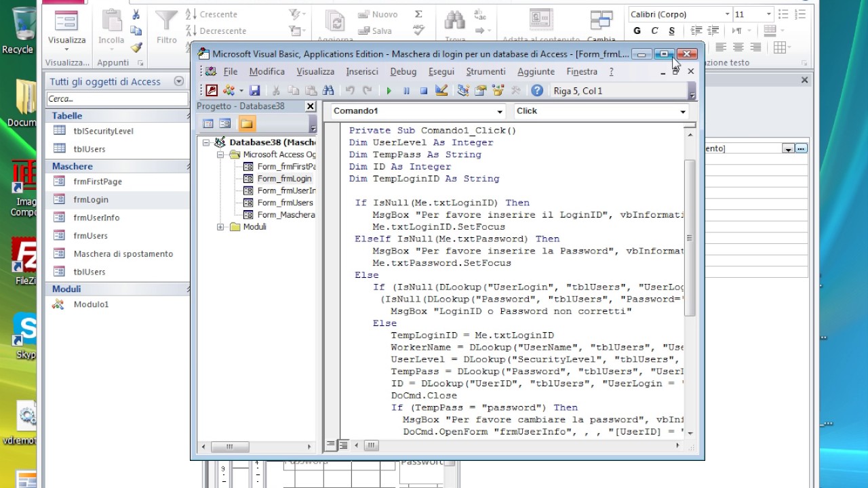
Task: Open the Debug menu
Action: (x=403, y=71)
